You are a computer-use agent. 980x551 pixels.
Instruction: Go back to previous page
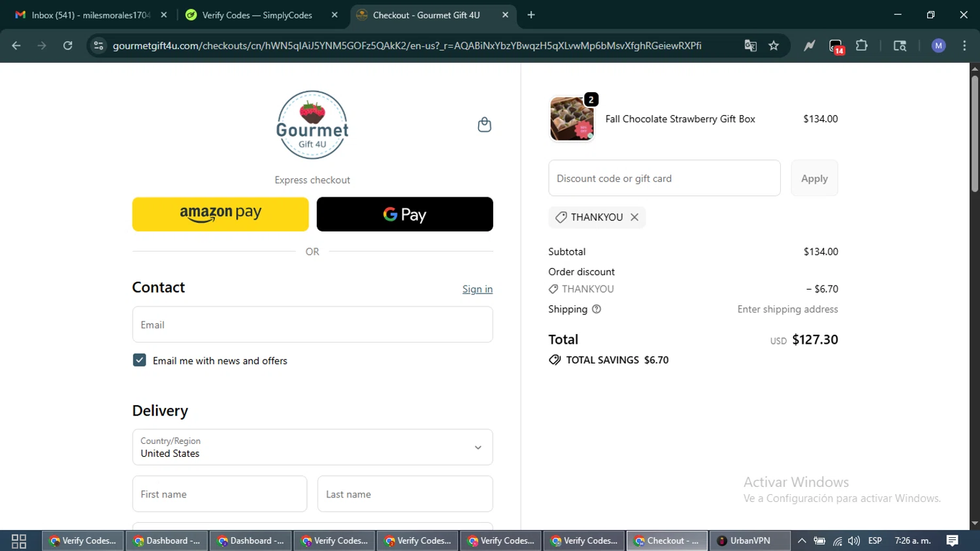click(x=16, y=46)
